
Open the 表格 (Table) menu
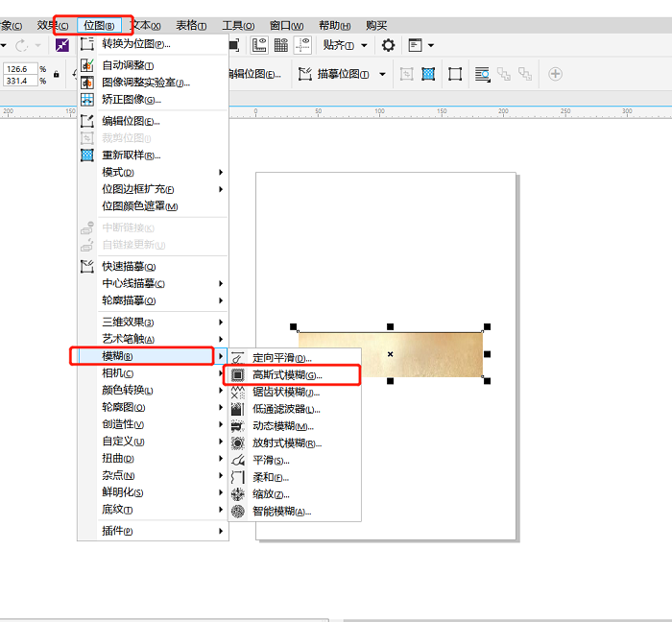click(191, 26)
